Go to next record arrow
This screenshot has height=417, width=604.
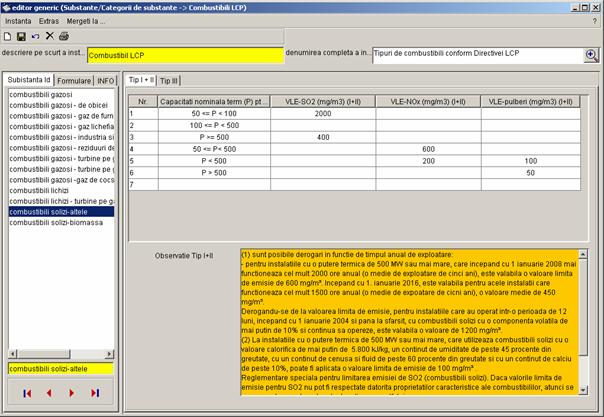coord(73,393)
